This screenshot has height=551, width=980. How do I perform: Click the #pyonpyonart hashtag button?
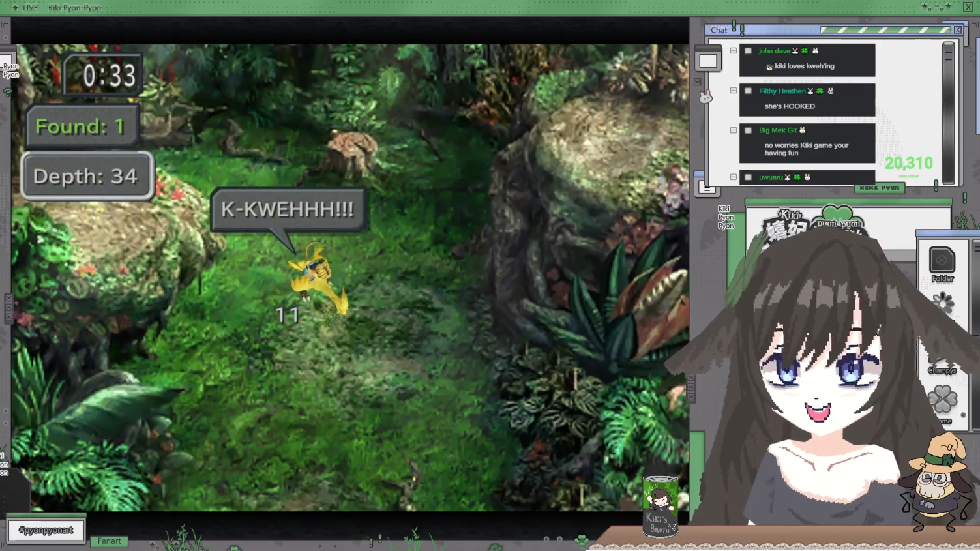coord(46,530)
